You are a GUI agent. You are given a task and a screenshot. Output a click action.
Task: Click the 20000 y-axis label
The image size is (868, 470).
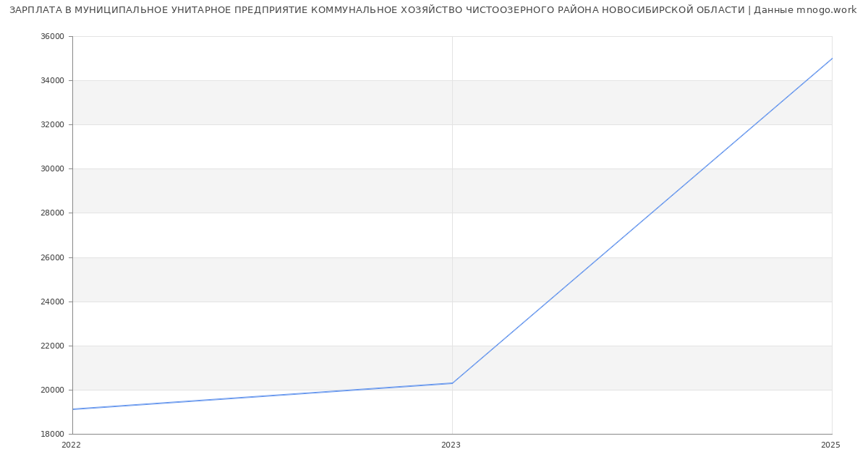(x=52, y=390)
